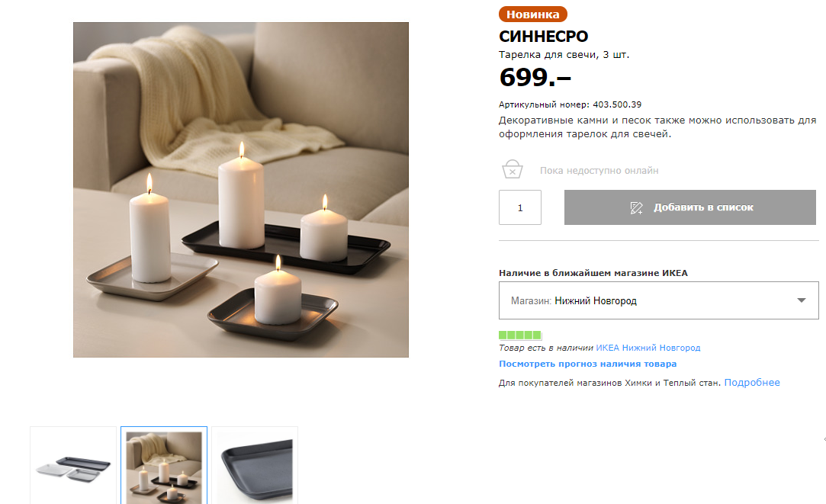Screen dimensions: 826x504
Task: Click the orange Новинка badge
Action: pos(532,14)
